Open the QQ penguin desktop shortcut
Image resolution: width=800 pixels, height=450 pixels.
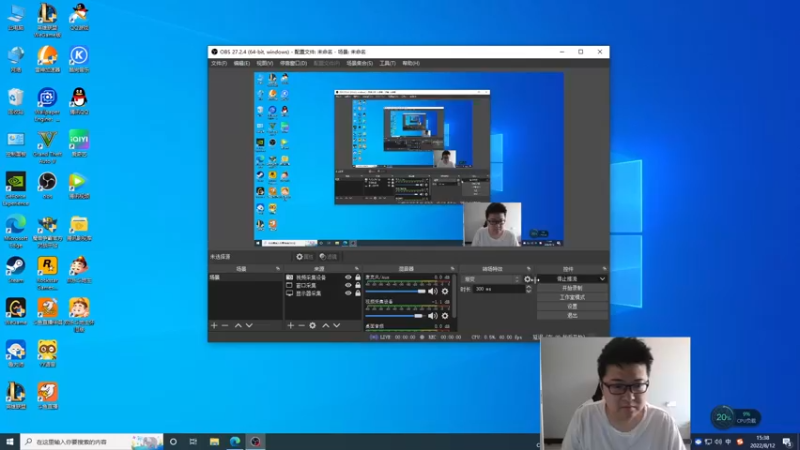79,102
